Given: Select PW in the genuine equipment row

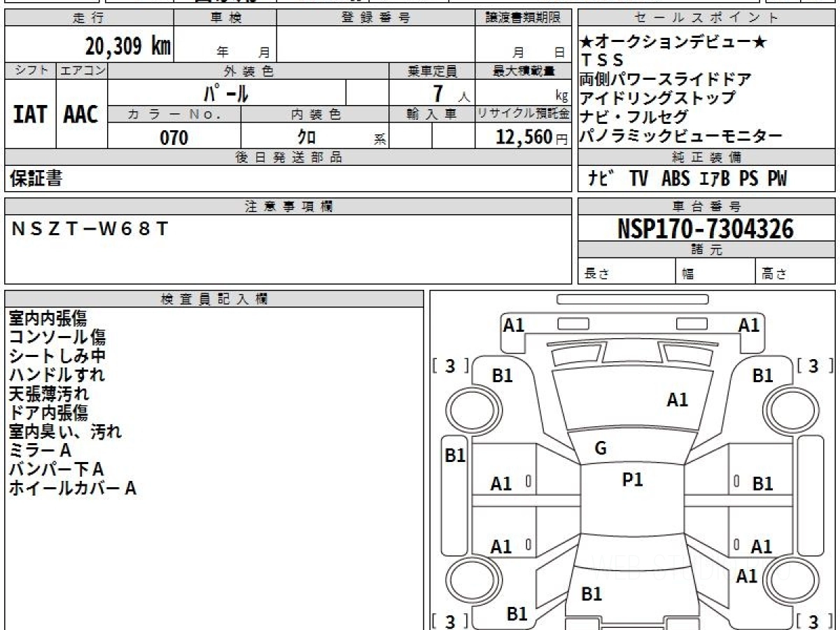Looking at the screenshot, I should coord(777,179).
